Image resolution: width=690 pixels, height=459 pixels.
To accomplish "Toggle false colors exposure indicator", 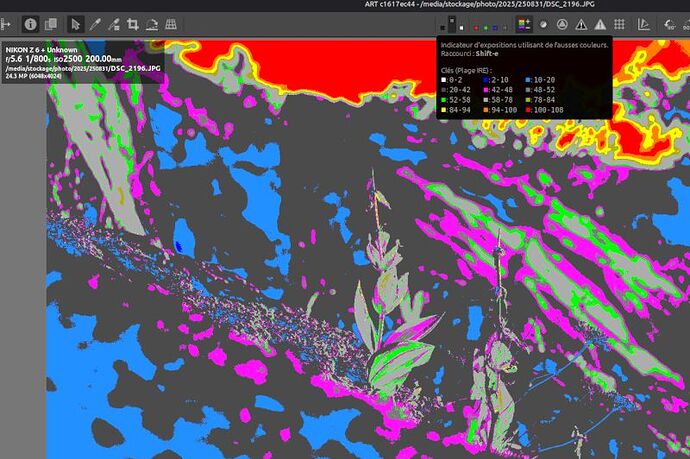I will (524, 23).
